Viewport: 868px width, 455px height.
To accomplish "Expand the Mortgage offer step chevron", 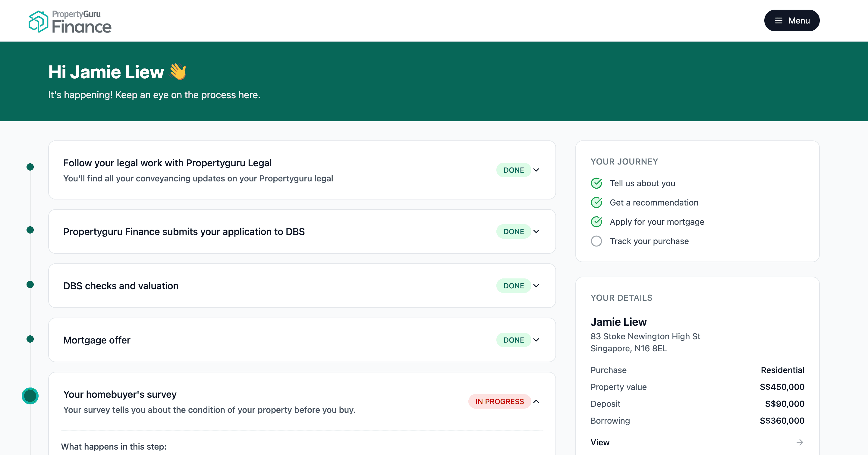I will pos(536,340).
